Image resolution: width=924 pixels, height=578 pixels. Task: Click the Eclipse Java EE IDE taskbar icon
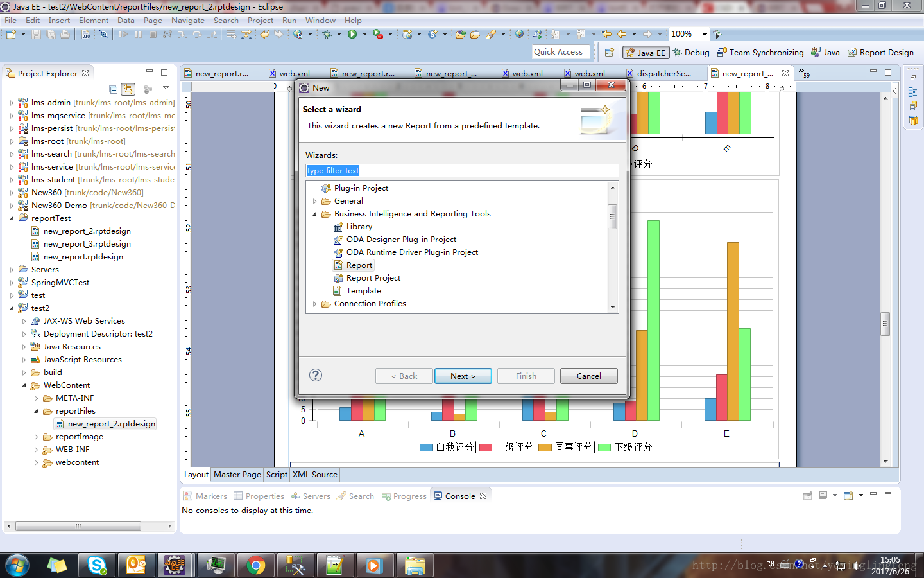pos(175,565)
